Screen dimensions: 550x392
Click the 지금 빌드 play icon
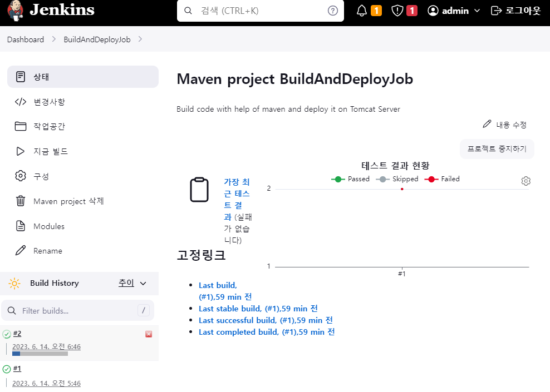(21, 151)
